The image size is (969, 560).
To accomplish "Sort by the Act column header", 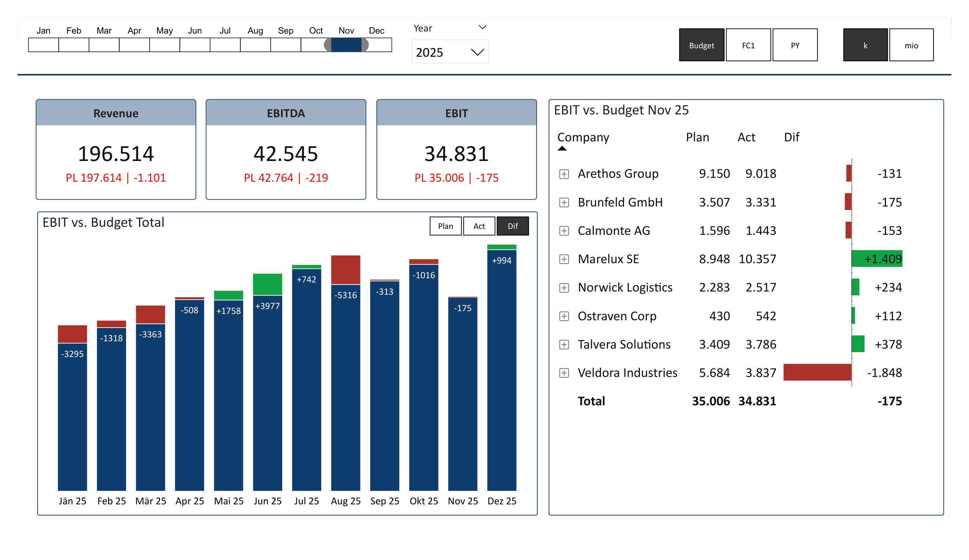I will pyautogui.click(x=746, y=137).
